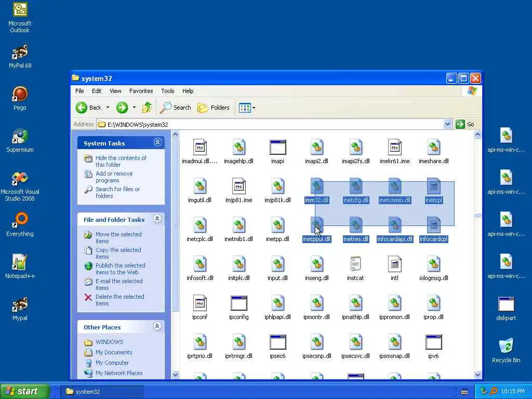Collapse File and Folder Tasks panel
Viewport: 532px width, 399px height.
point(157,219)
